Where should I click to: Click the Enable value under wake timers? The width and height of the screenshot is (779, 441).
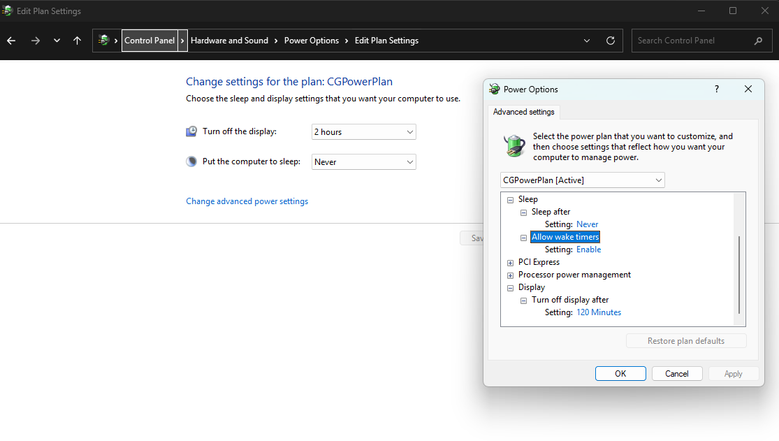point(589,250)
